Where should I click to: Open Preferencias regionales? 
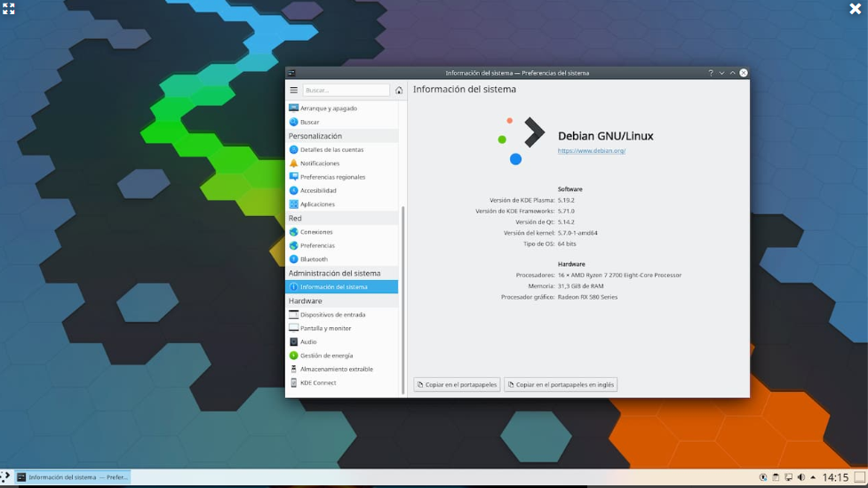(x=341, y=177)
